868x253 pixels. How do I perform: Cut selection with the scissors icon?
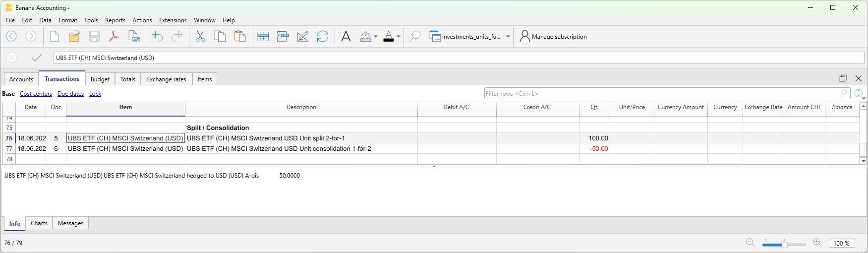click(x=200, y=36)
